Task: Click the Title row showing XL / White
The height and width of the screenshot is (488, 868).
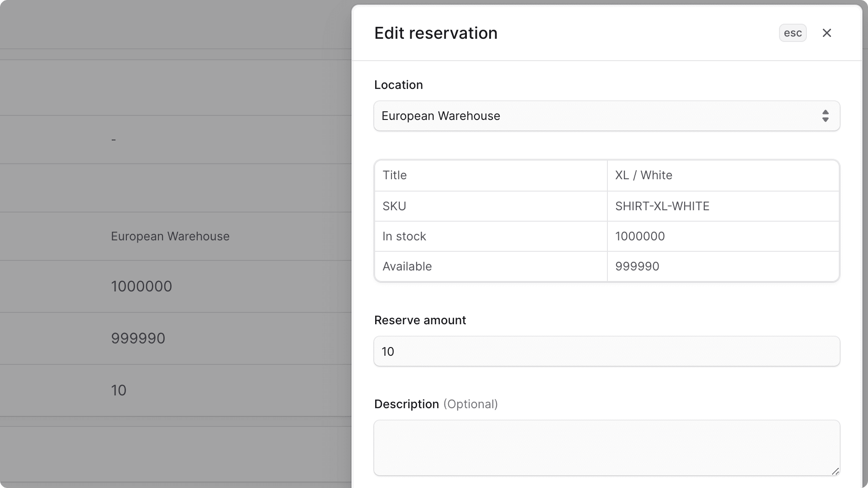Action: tap(643, 175)
